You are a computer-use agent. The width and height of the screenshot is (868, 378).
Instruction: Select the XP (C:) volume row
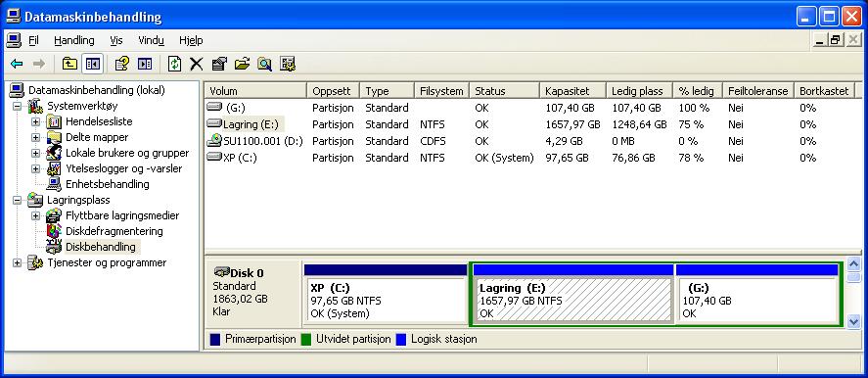tap(528, 158)
